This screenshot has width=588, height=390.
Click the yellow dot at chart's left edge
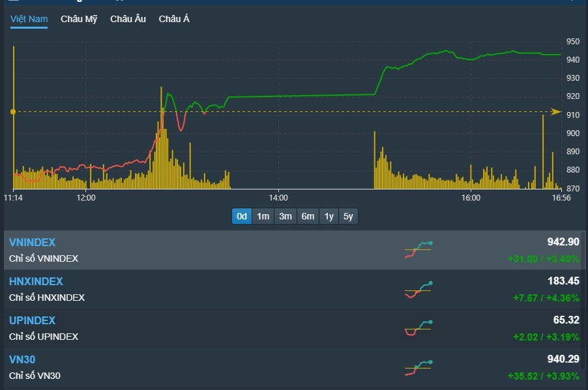coord(13,112)
